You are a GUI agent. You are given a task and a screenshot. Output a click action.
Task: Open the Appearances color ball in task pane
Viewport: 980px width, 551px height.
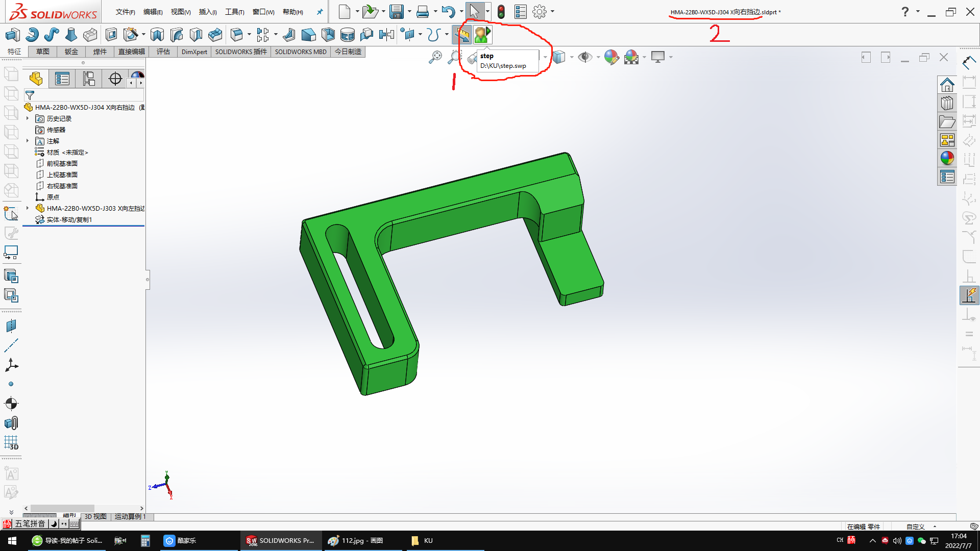pos(947,158)
